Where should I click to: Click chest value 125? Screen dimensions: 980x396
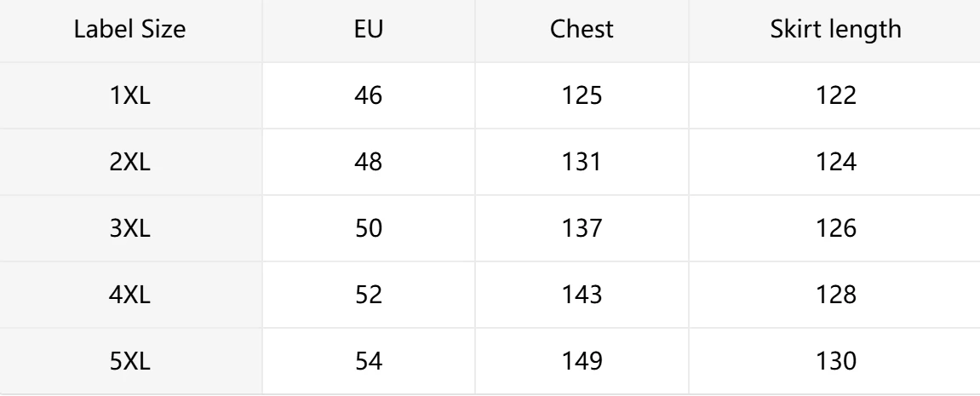click(x=582, y=95)
